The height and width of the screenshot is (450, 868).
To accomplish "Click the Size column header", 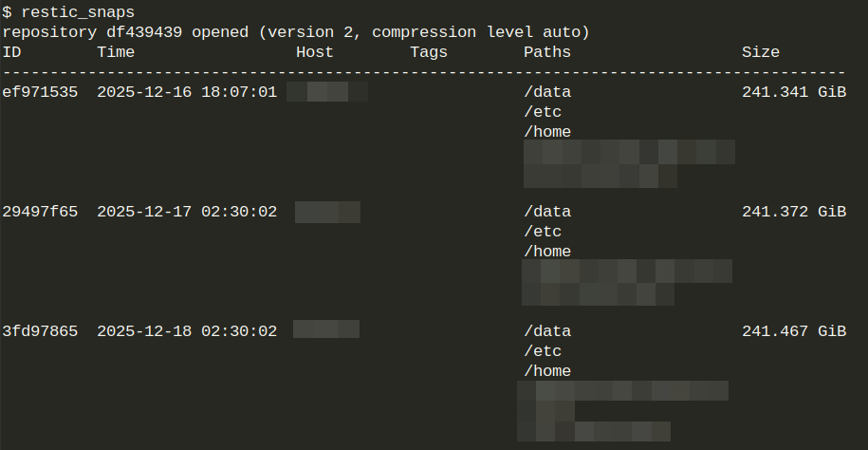I will coord(761,52).
